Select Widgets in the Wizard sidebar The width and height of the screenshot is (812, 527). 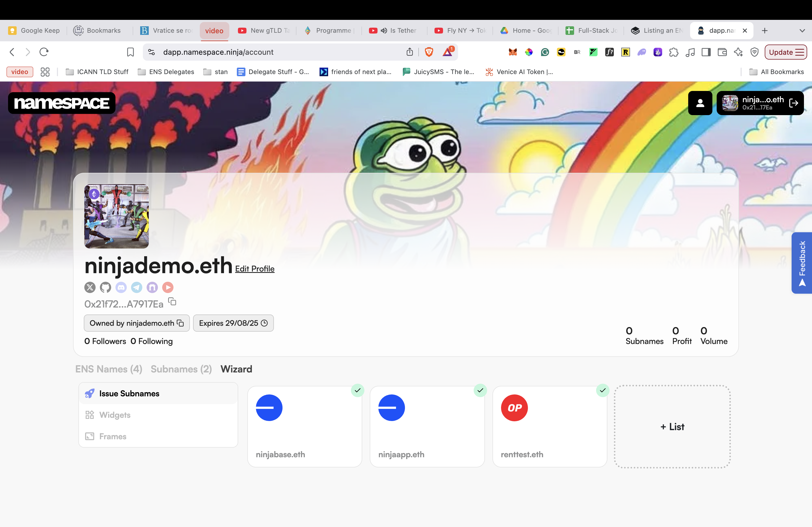(115, 415)
